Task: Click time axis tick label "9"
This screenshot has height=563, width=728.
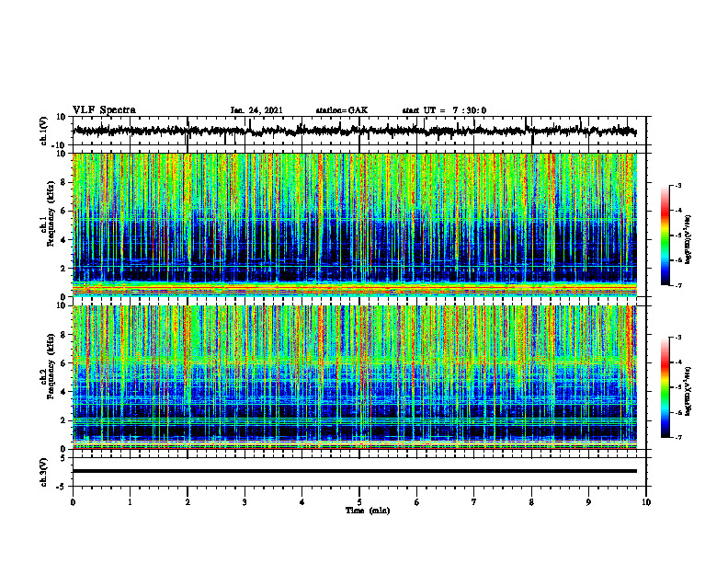Action: 588,502
